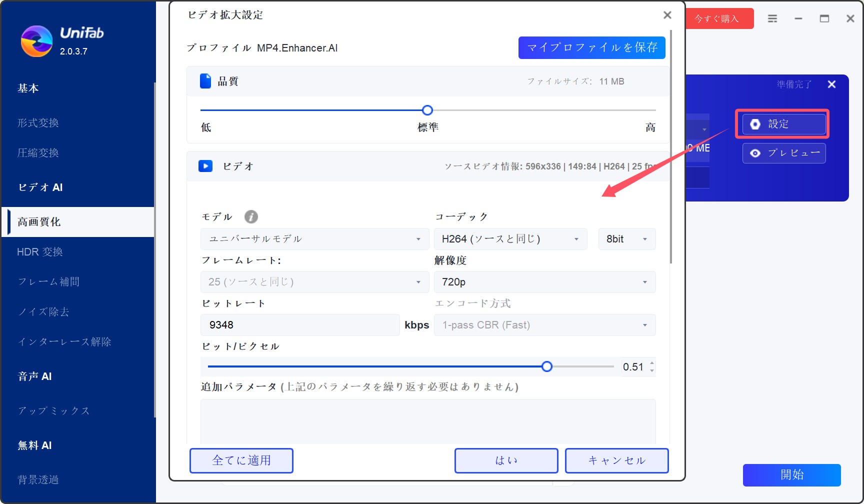This screenshot has height=504, width=864.
Task: Open the frame rate dropdown showing 25
Action: click(314, 282)
